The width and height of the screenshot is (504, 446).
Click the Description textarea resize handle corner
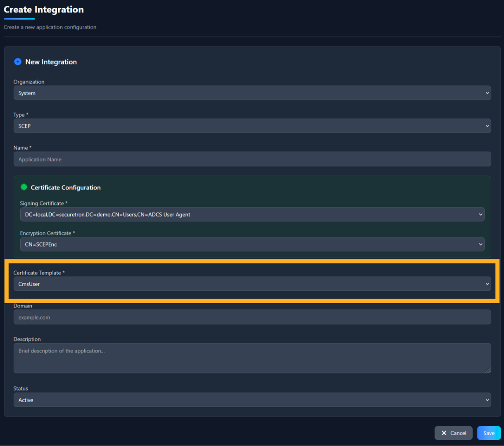click(x=488, y=370)
